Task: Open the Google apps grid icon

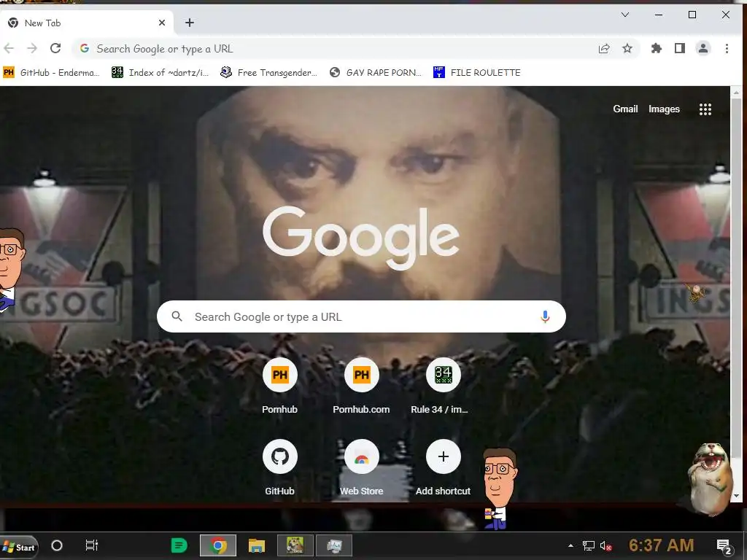Action: click(705, 109)
